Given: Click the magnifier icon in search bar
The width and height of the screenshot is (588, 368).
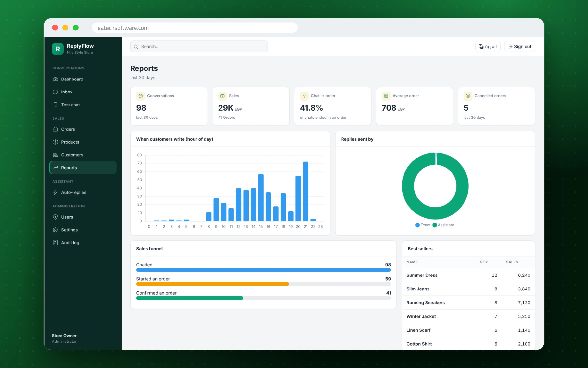Looking at the screenshot, I should 136,47.
